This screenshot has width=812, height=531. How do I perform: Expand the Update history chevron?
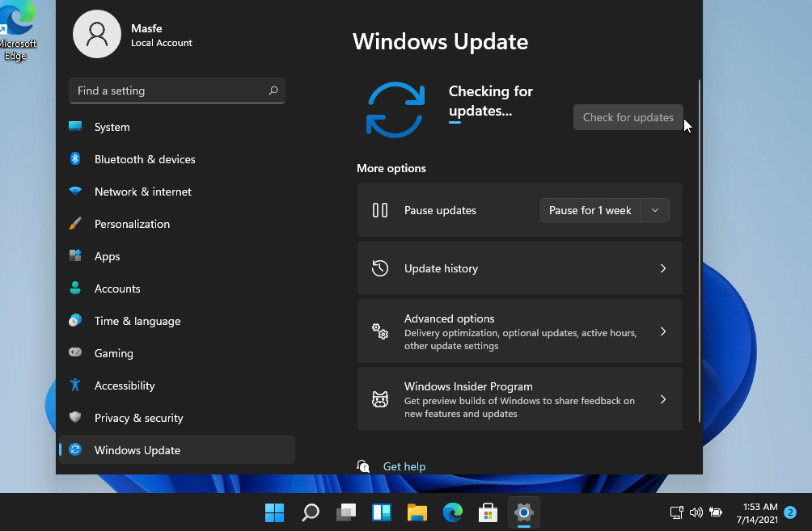click(663, 268)
